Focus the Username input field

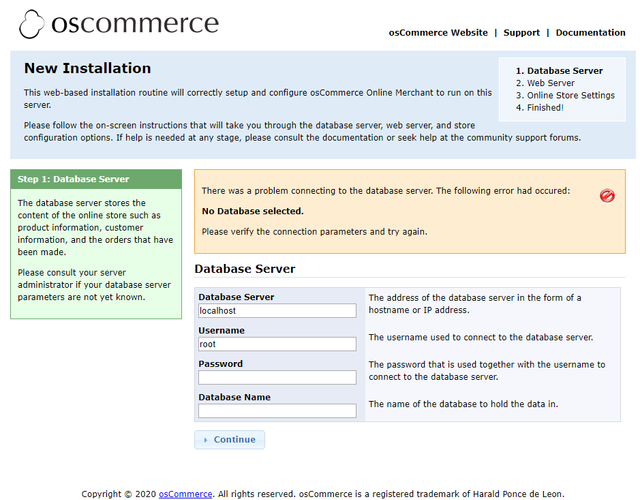[277, 344]
